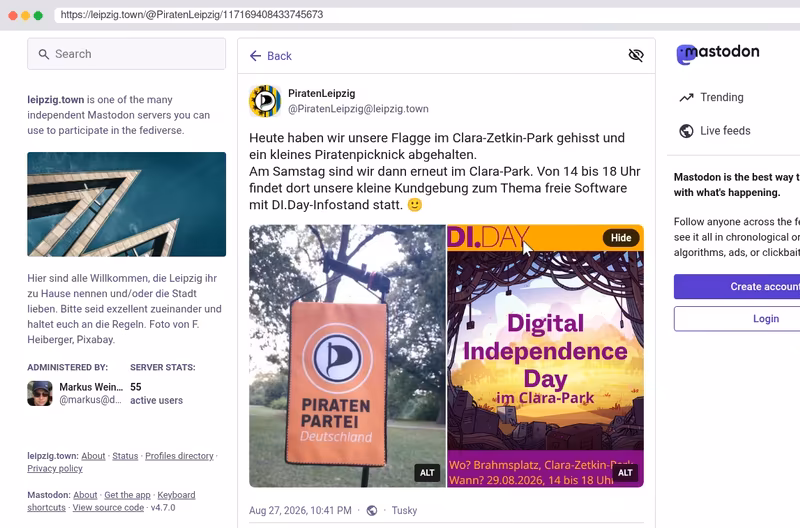Screen dimensions: 800x528
Task: Open the View source code link
Action: [x=108, y=508]
